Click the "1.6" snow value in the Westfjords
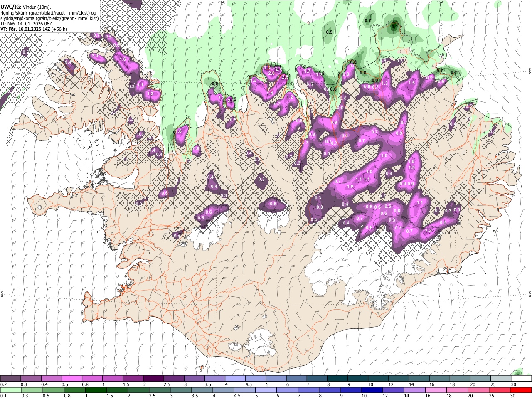The image size is (532, 399). point(122,59)
